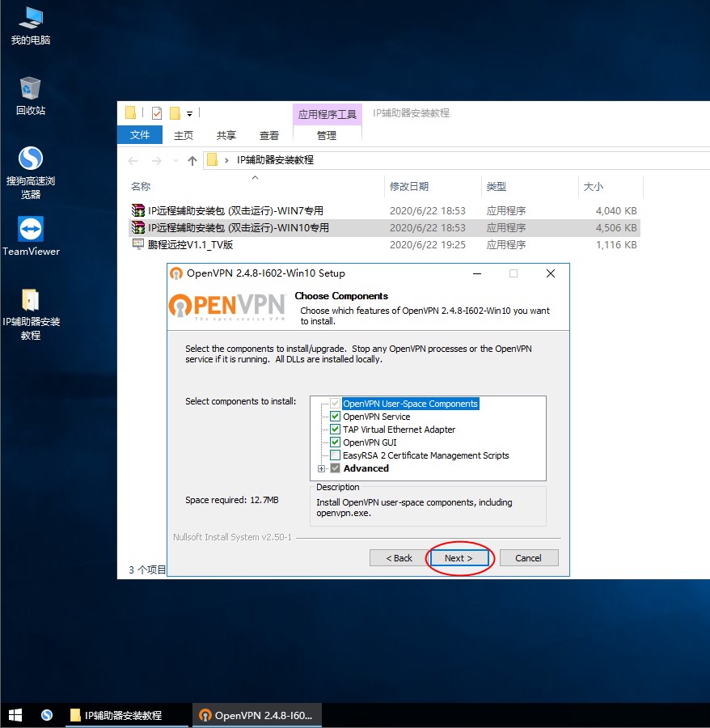Go forward with Explorer forward arrow
The height and width of the screenshot is (728, 710).
[157, 161]
